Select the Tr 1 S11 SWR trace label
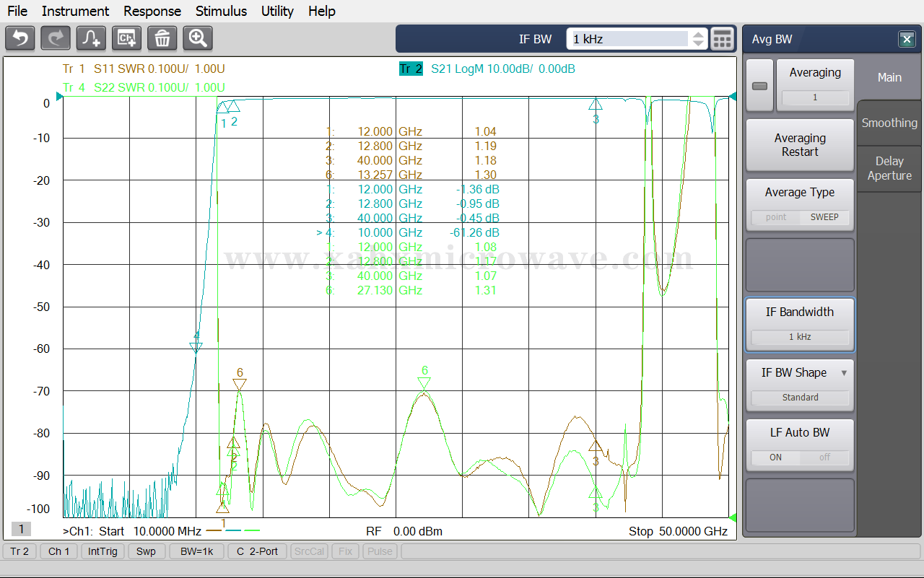 pos(144,69)
